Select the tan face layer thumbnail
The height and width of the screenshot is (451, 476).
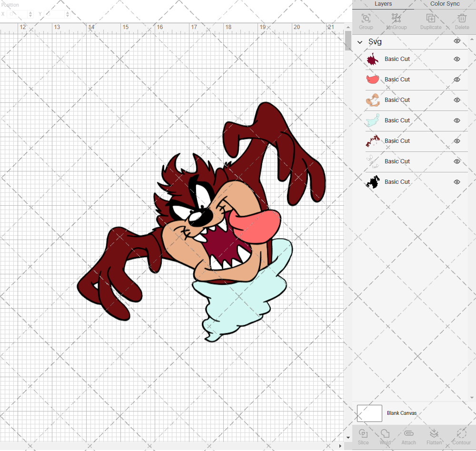pos(373,100)
